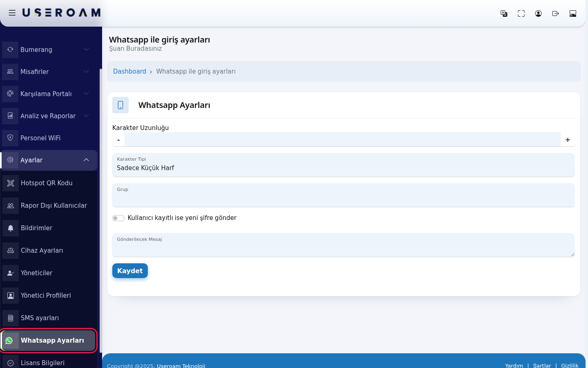Image resolution: width=588 pixels, height=368 pixels.
Task: Expand the Karşılama Portalı chevron
Action: (86, 94)
